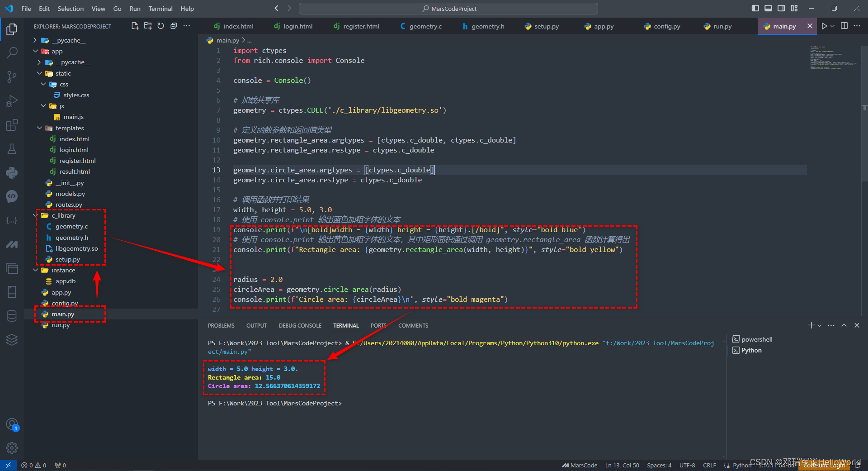Switch to the DEBUG CONSOLE panel tab
This screenshot has width=868, height=471.
(x=300, y=326)
